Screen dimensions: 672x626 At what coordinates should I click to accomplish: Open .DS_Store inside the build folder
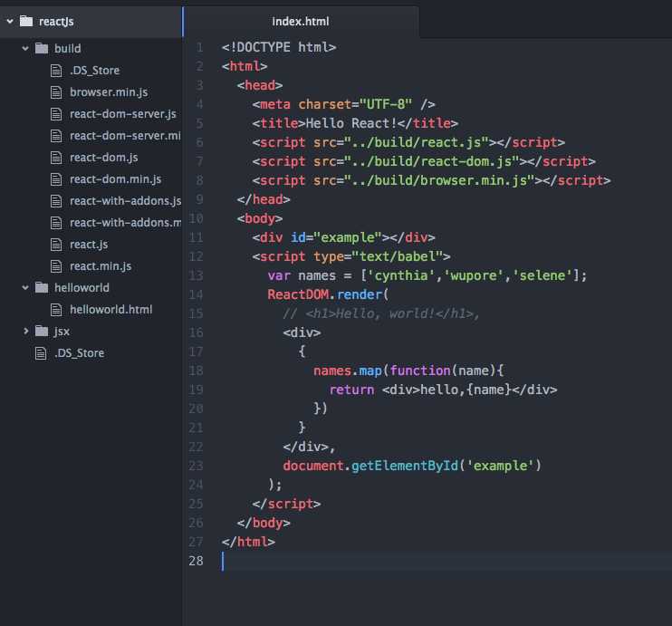click(x=95, y=71)
